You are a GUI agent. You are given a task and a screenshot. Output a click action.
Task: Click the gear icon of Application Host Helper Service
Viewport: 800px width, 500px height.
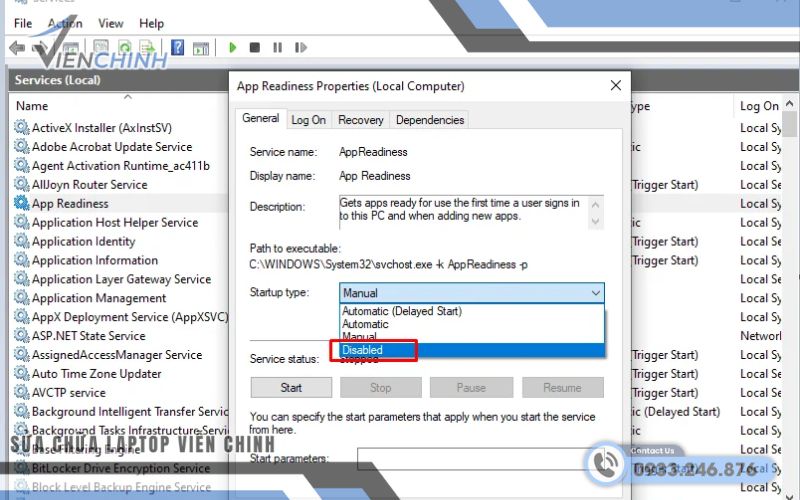21,222
